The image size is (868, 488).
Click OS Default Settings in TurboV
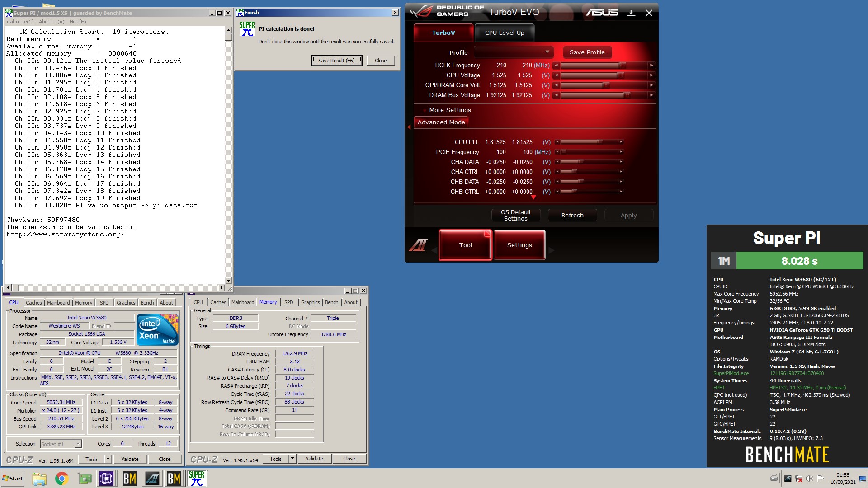[516, 215]
